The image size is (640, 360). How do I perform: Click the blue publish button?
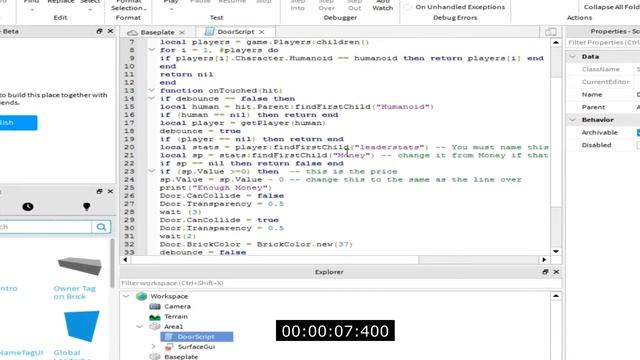18,122
